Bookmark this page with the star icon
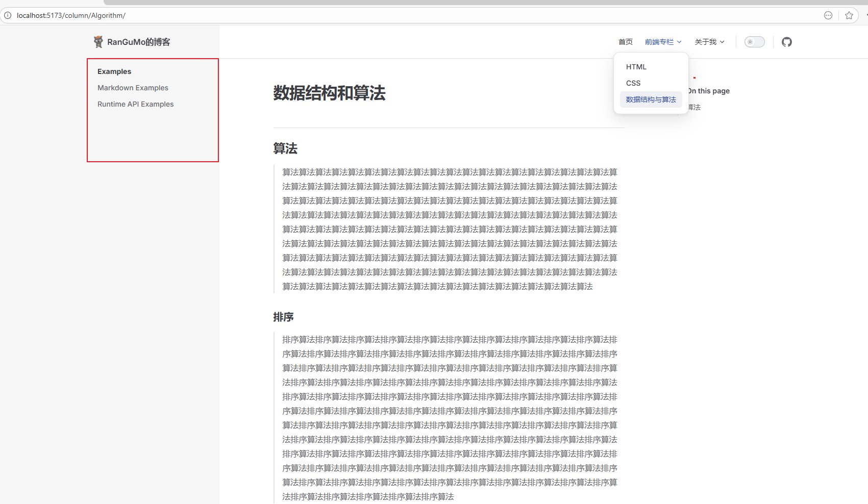868x504 pixels. (x=849, y=15)
